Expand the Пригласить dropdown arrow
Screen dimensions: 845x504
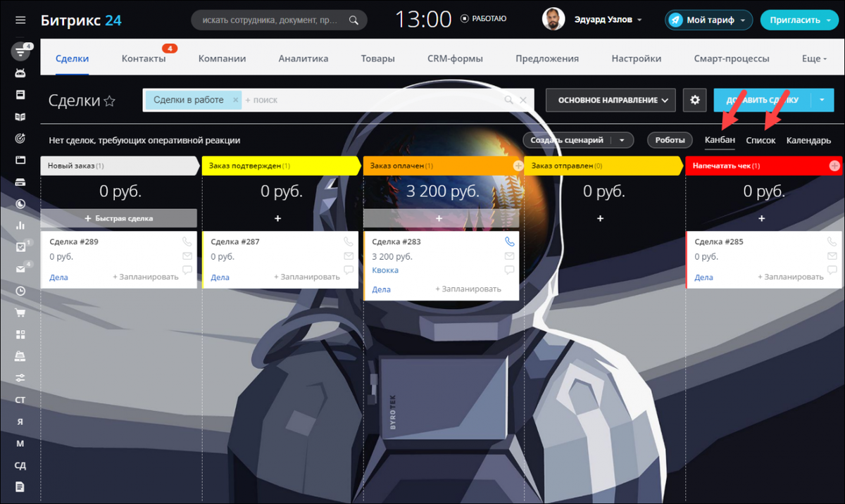pyautogui.click(x=828, y=20)
